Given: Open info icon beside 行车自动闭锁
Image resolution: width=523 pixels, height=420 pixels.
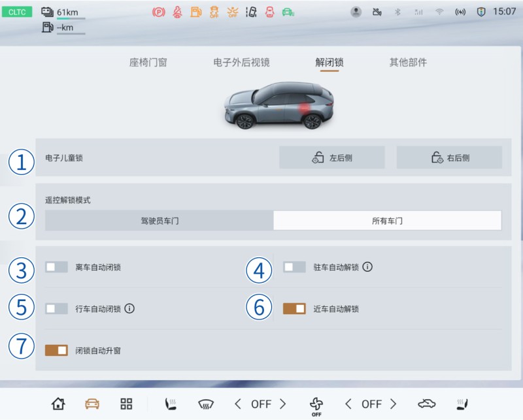Looking at the screenshot, I should 129,308.
